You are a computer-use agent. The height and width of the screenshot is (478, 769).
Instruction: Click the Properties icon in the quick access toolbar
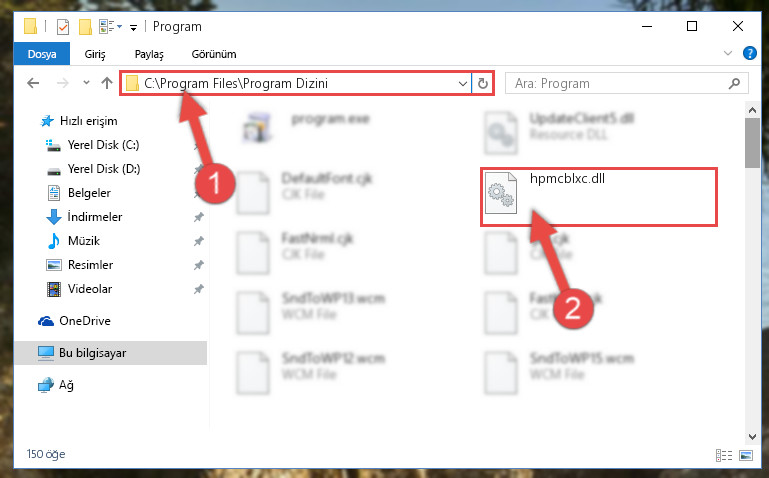63,26
